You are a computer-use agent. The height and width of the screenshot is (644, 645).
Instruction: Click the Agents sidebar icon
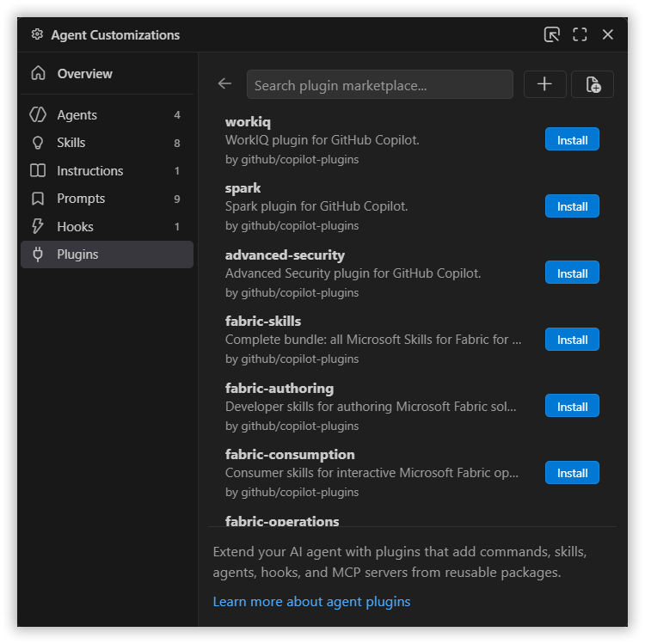[38, 114]
